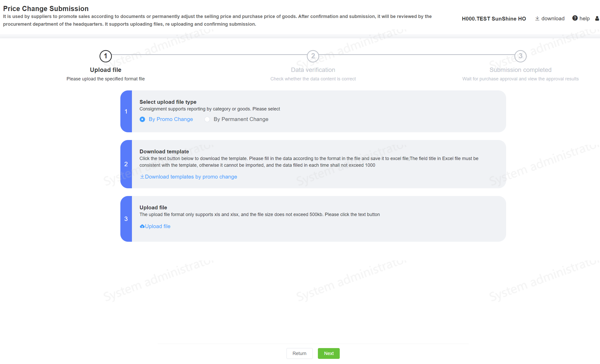Click H000.TEST SunShine HO account name
The height and width of the screenshot is (364, 600).
(x=494, y=18)
